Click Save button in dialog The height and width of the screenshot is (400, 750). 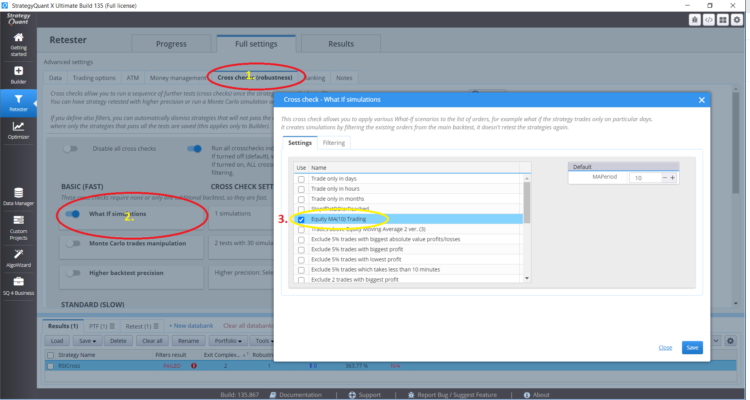[692, 347]
